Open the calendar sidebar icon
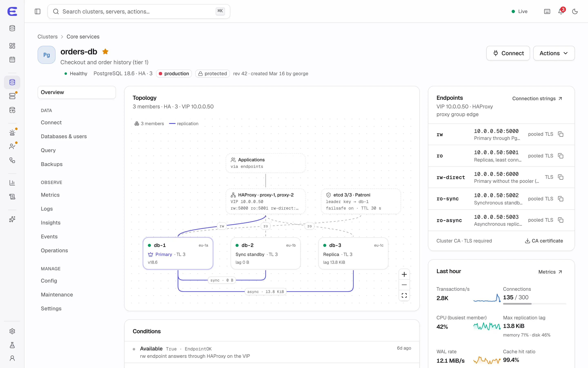Screen dimensions: 588x368 pyautogui.click(x=12, y=60)
